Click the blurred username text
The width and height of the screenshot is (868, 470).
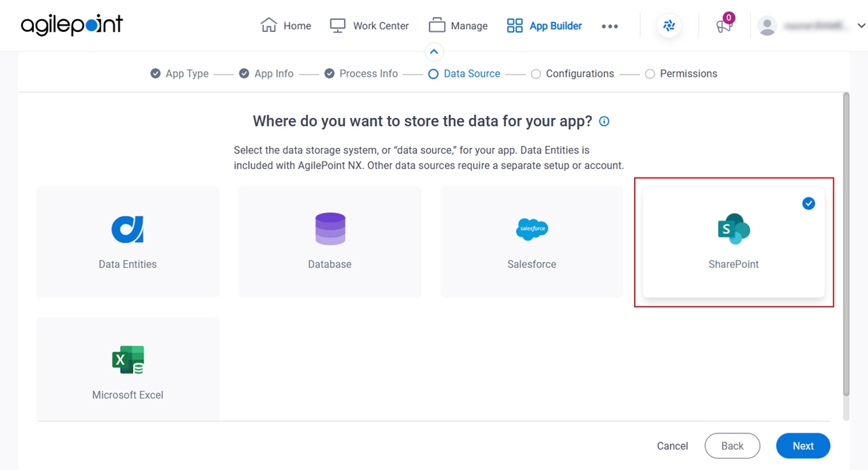[x=815, y=26]
